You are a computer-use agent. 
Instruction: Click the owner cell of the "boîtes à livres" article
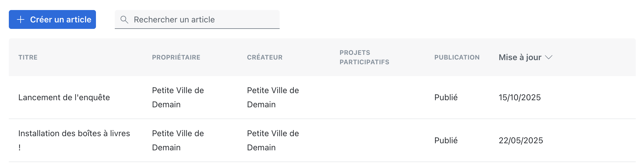coord(178,140)
